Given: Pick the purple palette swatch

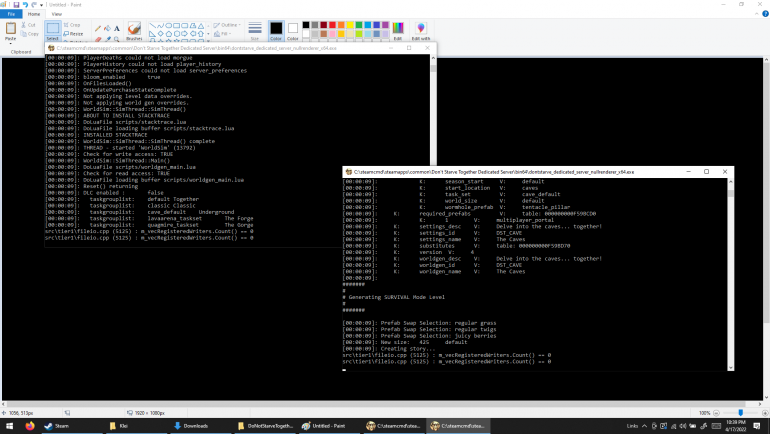Looking at the screenshot, I should (x=385, y=25).
